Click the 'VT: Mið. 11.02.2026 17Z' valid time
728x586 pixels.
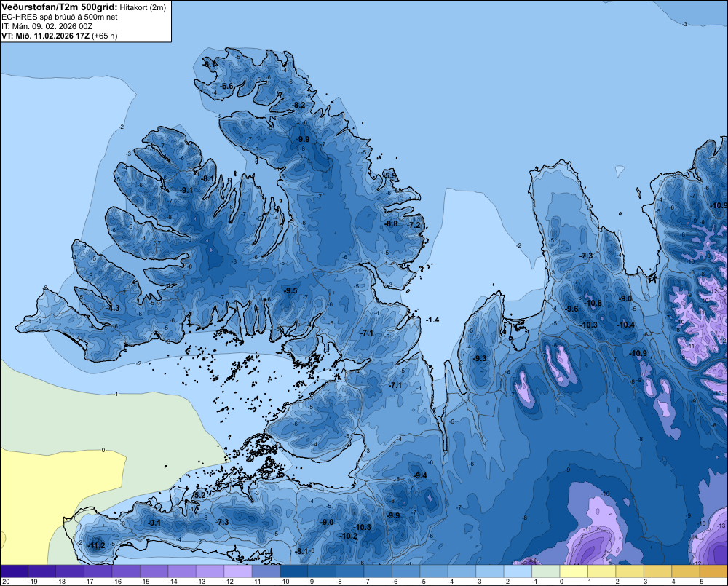(x=45, y=36)
